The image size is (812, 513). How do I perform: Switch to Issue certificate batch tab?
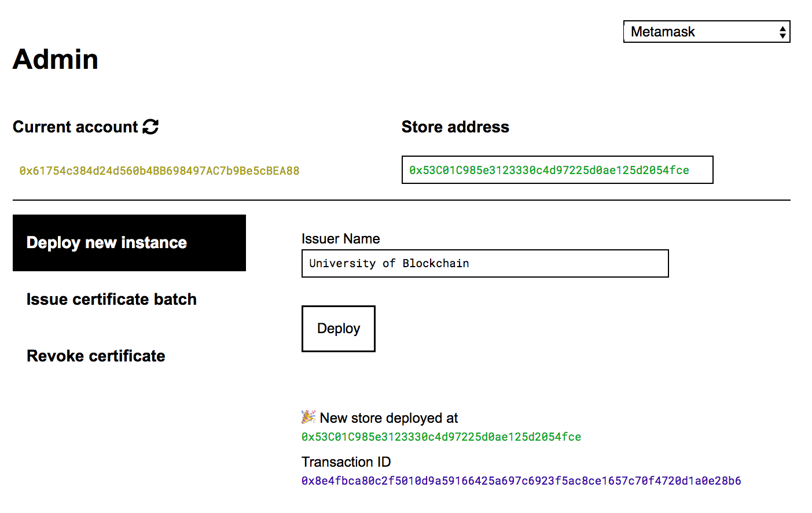click(112, 299)
